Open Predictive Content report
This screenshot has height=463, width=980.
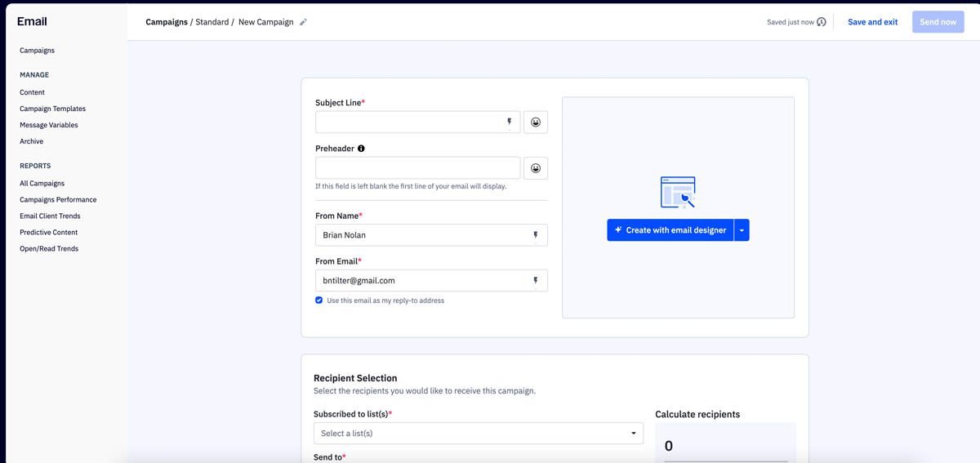pos(49,233)
